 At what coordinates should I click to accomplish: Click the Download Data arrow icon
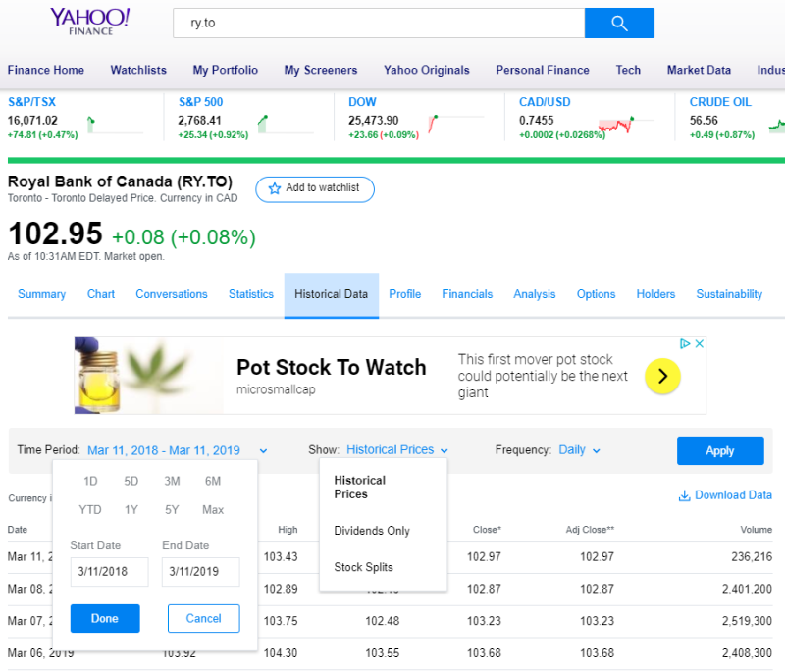684,496
